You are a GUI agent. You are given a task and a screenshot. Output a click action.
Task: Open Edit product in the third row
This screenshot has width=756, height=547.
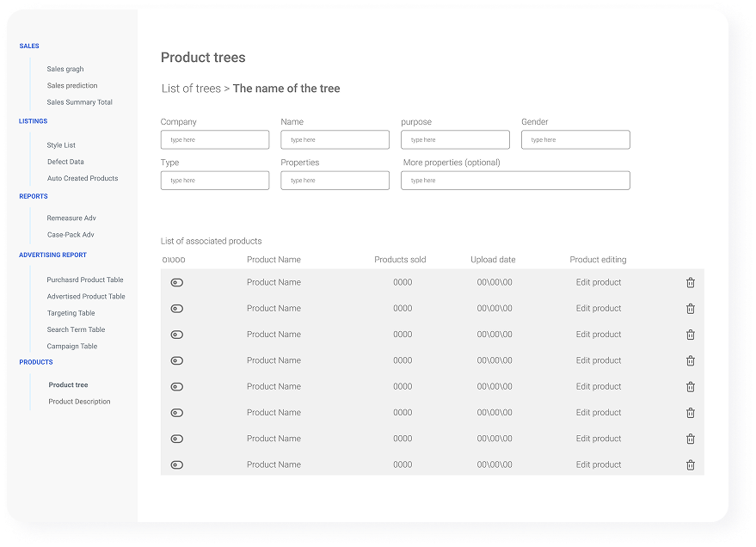(599, 335)
